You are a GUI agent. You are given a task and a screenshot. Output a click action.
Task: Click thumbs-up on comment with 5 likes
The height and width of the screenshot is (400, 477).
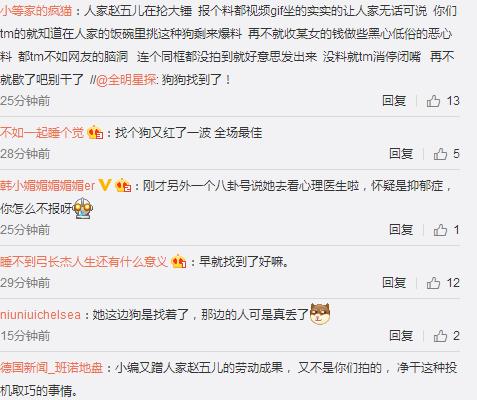(x=440, y=154)
